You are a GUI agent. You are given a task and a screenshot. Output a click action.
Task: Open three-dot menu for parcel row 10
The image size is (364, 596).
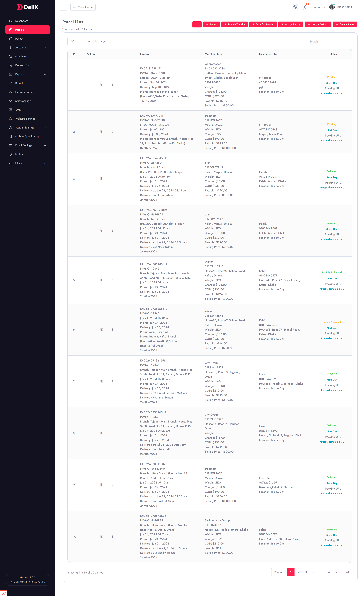pos(112,537)
